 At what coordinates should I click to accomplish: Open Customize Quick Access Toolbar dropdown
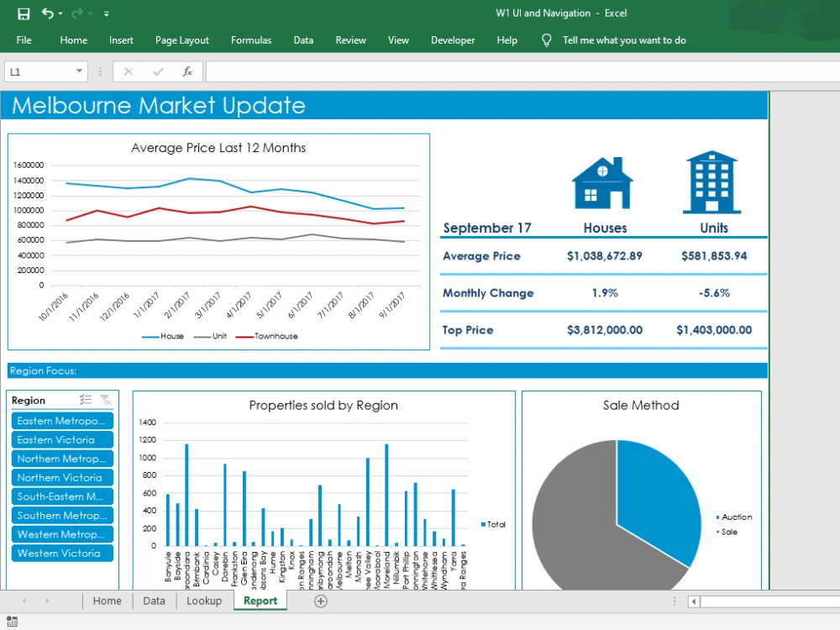107,14
